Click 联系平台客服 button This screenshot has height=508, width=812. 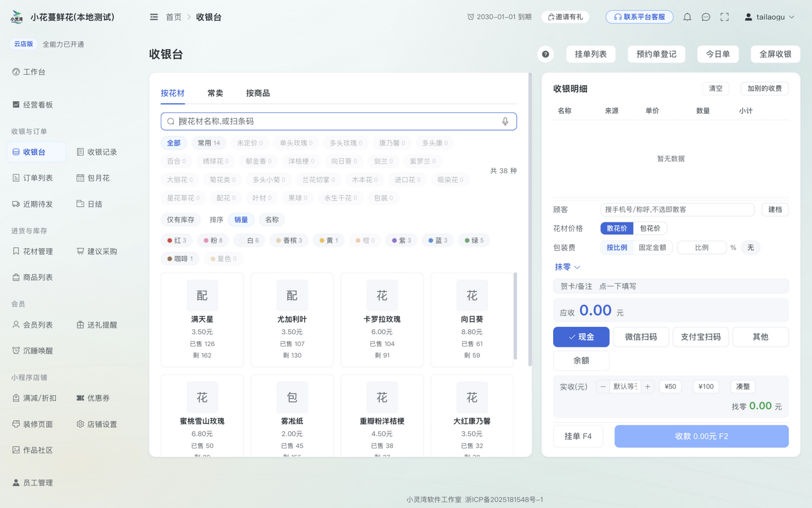point(639,17)
